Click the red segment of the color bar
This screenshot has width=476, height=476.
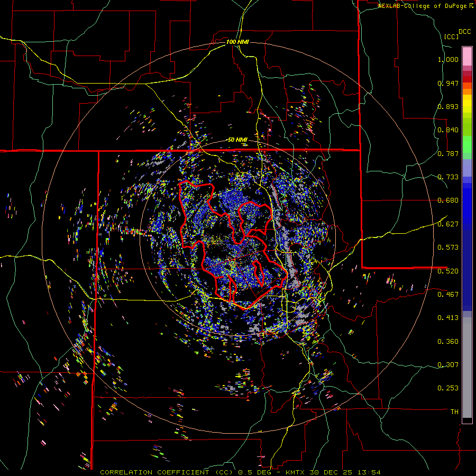(467, 79)
